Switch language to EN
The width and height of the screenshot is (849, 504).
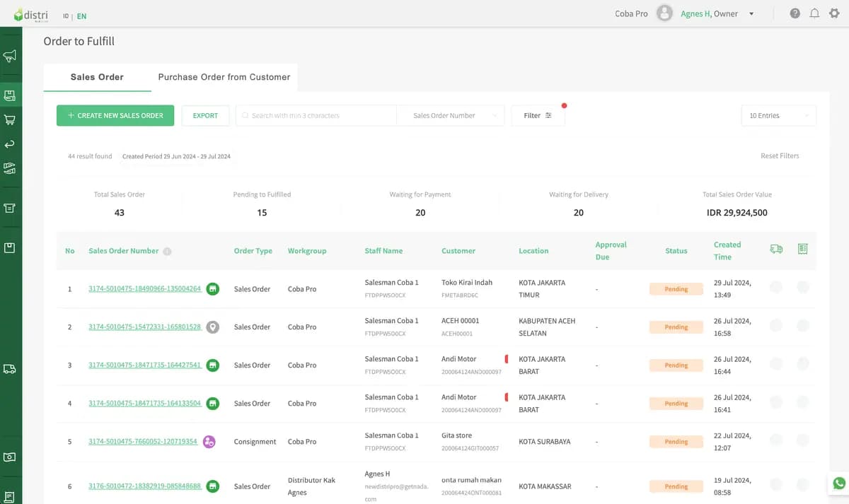(x=82, y=16)
